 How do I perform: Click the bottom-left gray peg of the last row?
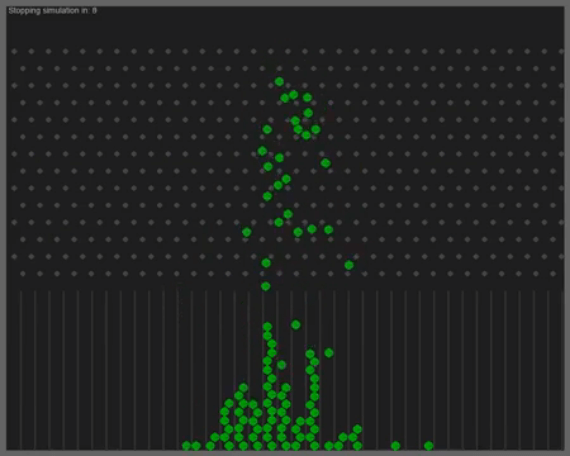(x=23, y=273)
